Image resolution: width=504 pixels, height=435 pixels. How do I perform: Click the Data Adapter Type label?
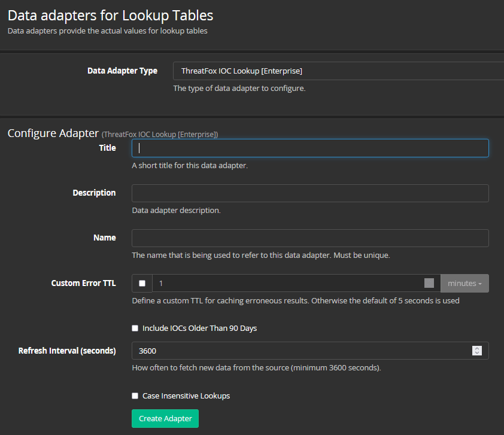coord(122,71)
